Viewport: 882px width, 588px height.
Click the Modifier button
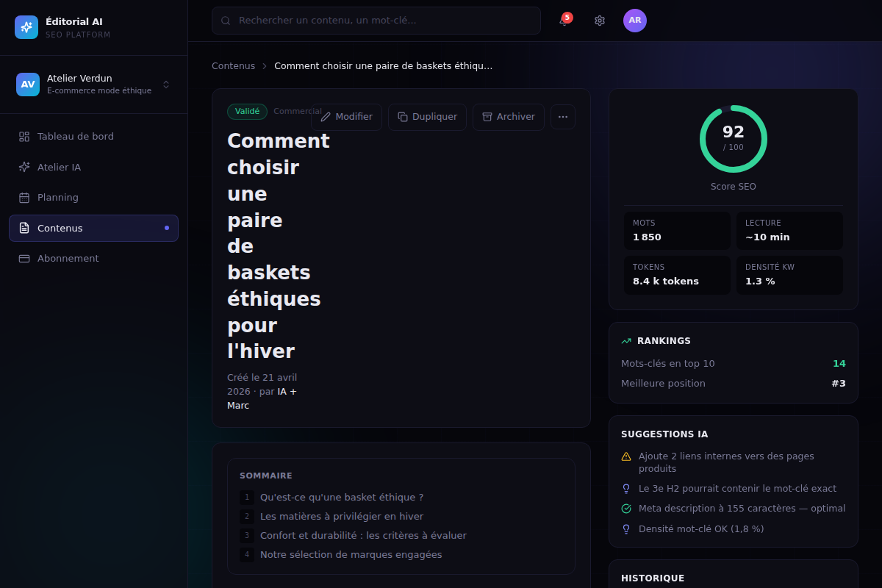[x=346, y=117]
